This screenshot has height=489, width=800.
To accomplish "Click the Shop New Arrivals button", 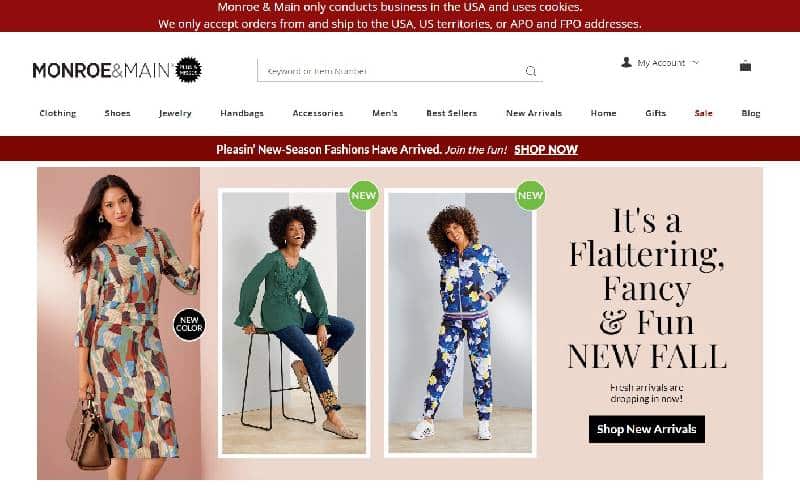I will tap(646, 429).
